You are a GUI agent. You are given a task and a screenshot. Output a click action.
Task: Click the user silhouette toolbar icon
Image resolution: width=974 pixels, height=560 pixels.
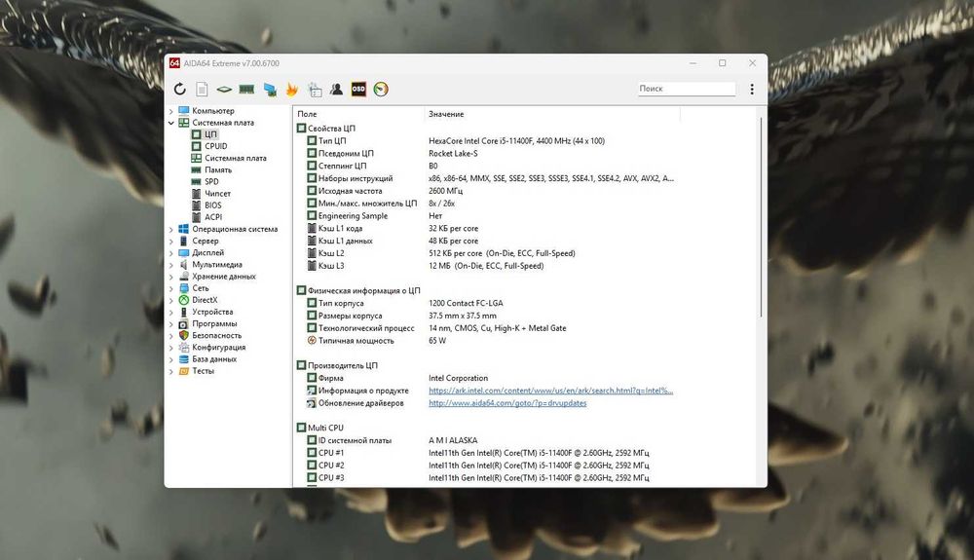pos(336,89)
